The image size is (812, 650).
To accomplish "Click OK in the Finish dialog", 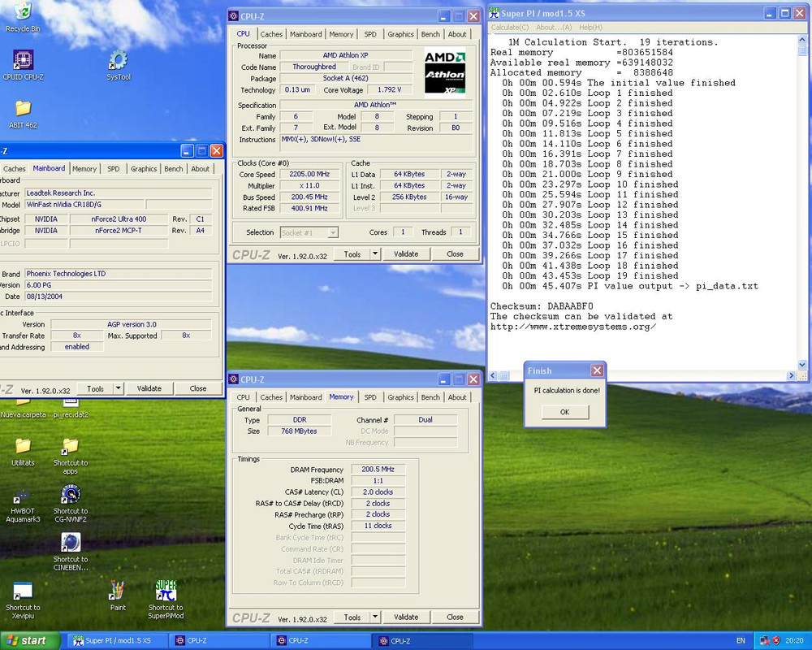I will (x=565, y=412).
